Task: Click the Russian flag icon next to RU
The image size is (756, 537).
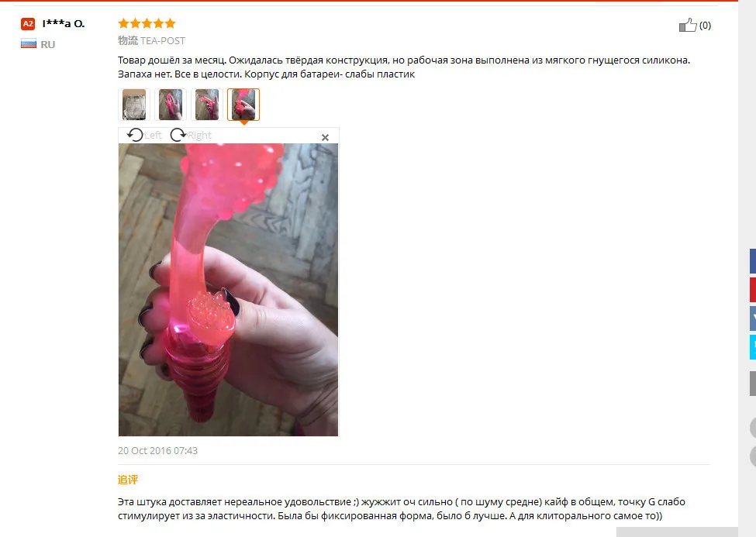Action: click(29, 44)
